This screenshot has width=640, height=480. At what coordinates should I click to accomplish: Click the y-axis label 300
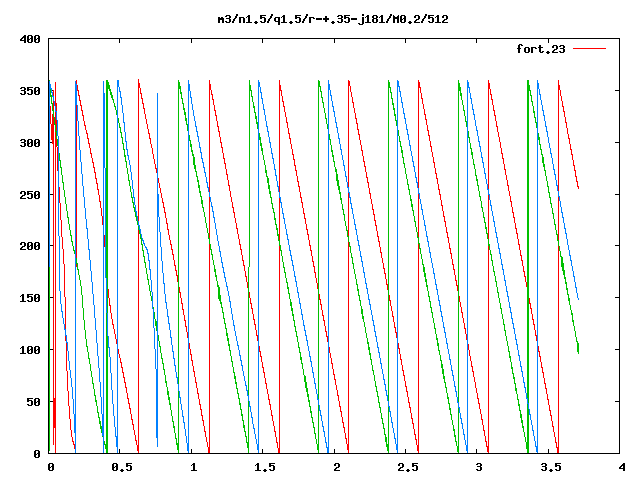[x=30, y=143]
